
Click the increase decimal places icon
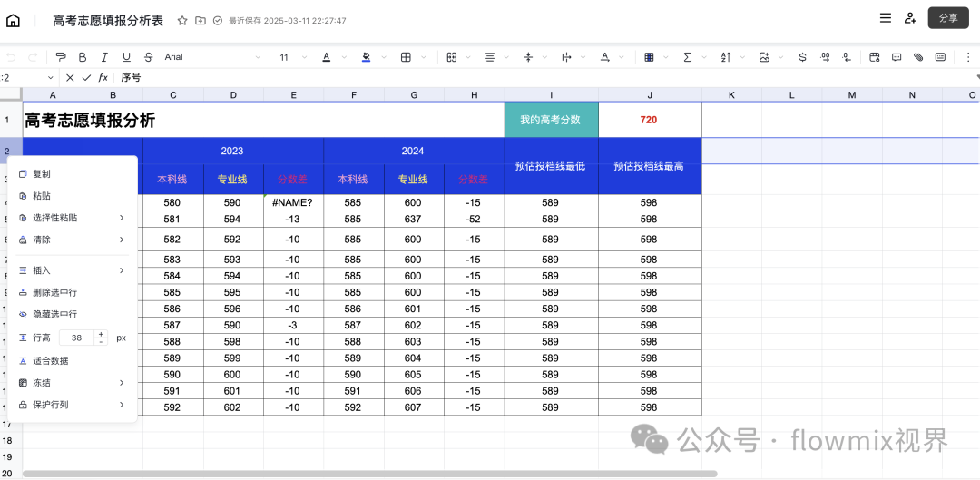[x=825, y=57]
